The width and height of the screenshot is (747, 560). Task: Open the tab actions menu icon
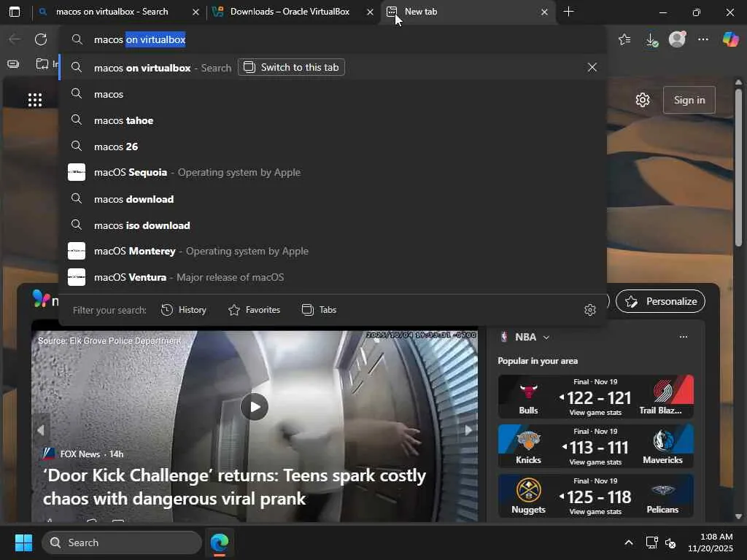pyautogui.click(x=15, y=12)
